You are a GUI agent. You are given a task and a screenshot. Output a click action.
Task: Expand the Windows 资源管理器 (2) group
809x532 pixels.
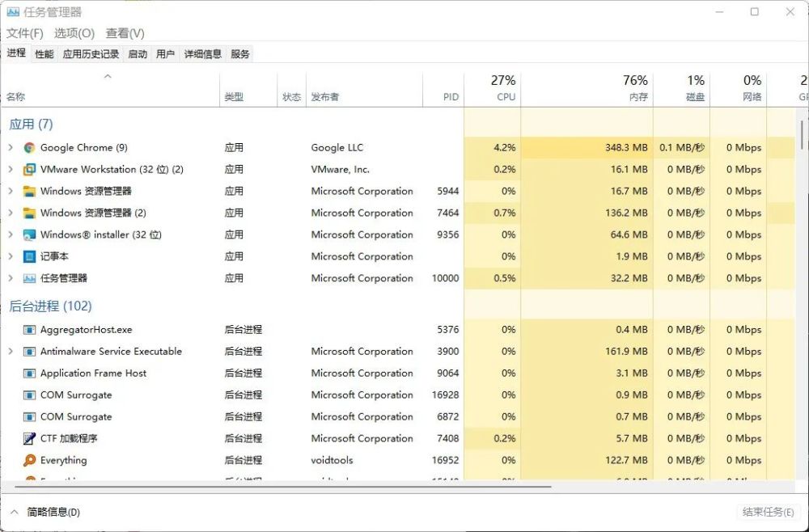tap(11, 213)
